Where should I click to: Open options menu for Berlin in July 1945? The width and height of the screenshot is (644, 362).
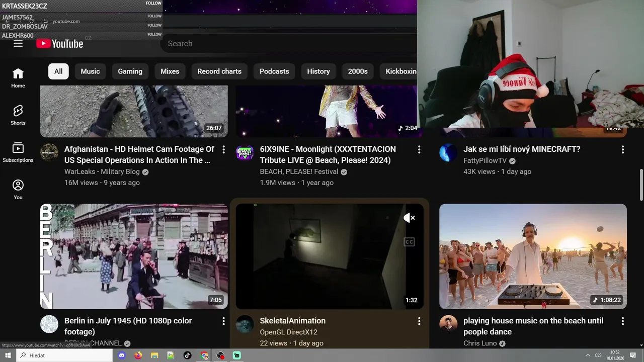[224, 321]
